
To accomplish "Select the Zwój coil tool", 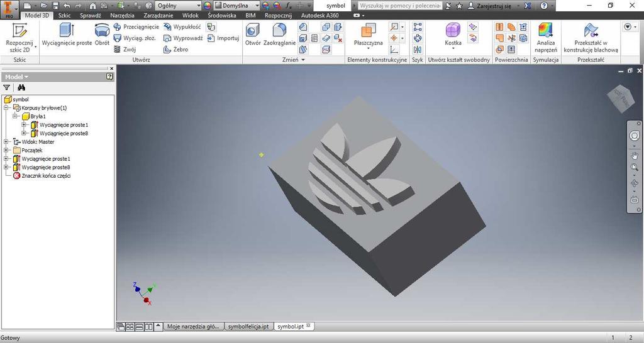I will coord(125,49).
